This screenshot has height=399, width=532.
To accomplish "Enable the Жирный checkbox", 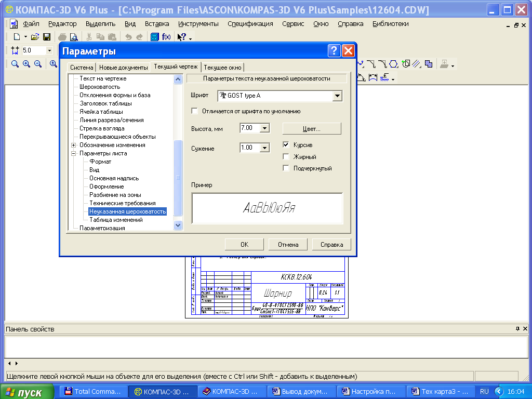I will tap(286, 156).
